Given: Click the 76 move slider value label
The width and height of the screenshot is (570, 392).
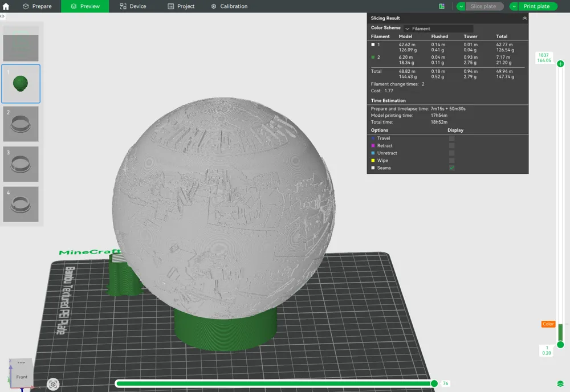Looking at the screenshot, I should pos(445,383).
